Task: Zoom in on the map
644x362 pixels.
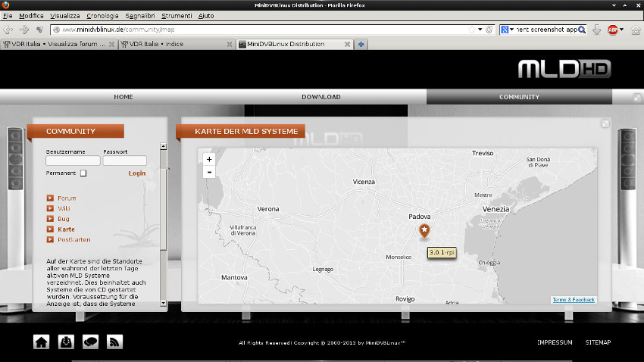Action: tap(209, 159)
